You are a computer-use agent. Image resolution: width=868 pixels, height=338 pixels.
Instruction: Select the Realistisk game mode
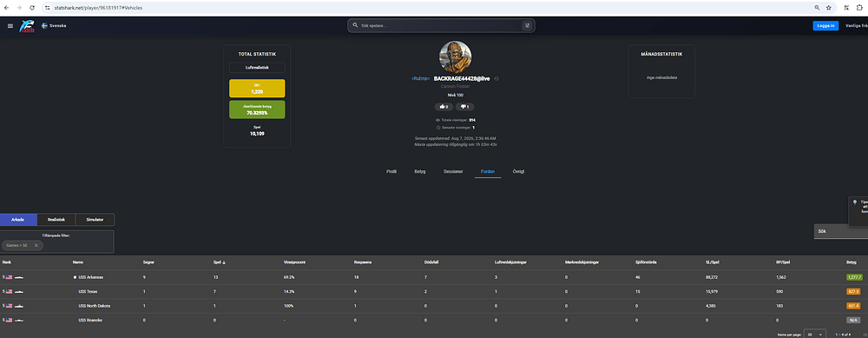56,220
